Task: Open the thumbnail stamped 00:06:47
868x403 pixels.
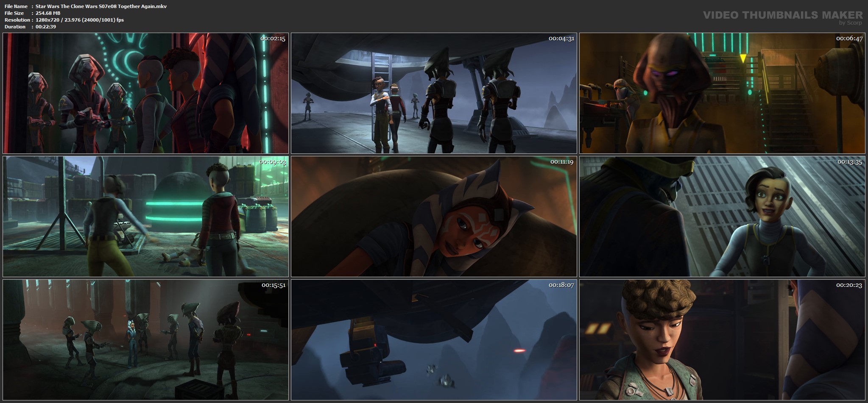Action: pyautogui.click(x=722, y=93)
